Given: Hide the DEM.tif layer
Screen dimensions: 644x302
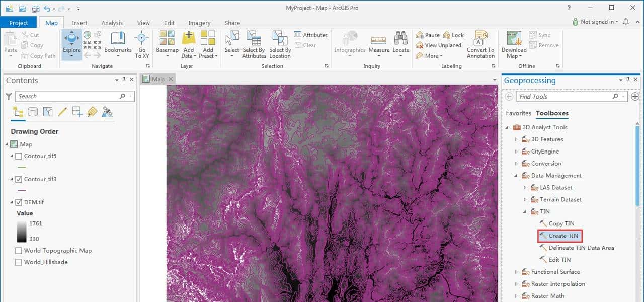Looking at the screenshot, I should click(x=19, y=202).
